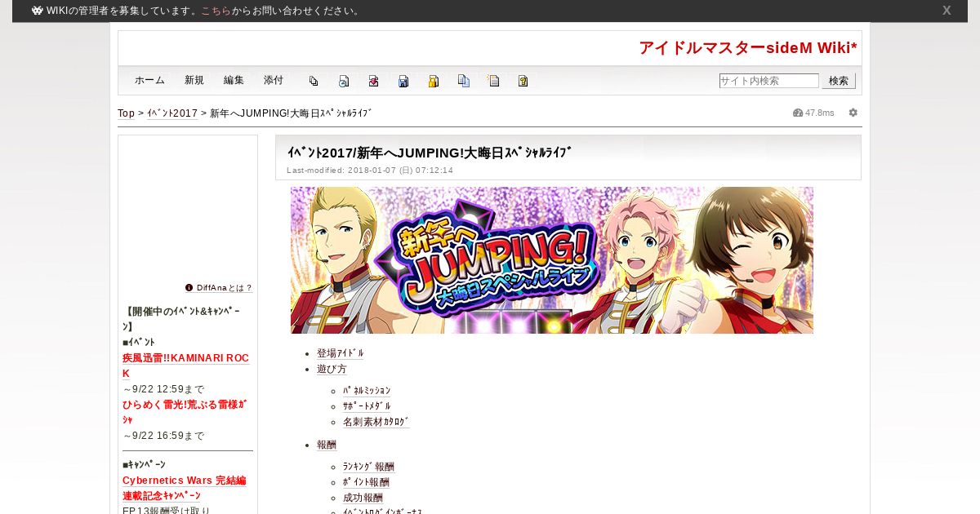Click the diff pages icon in toolbar
This screenshot has width=980, height=514.
[314, 81]
